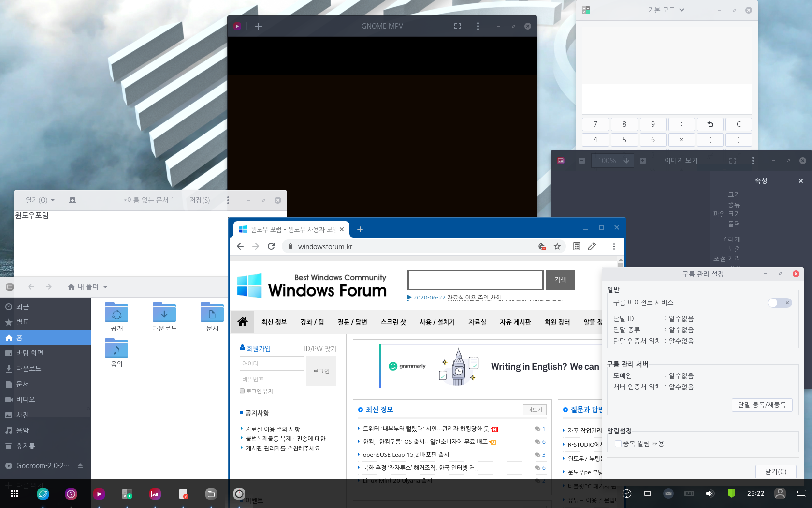Open the text editor three-dot menu

coord(228,200)
